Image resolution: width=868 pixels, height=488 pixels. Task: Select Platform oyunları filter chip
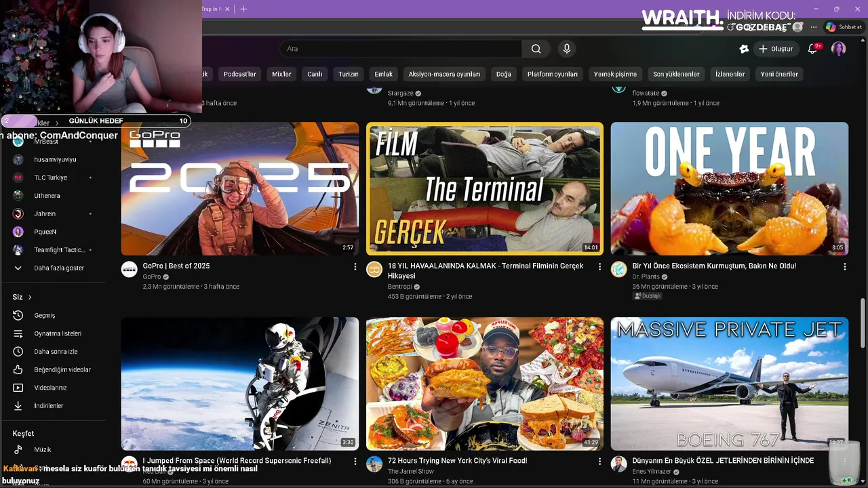point(553,74)
